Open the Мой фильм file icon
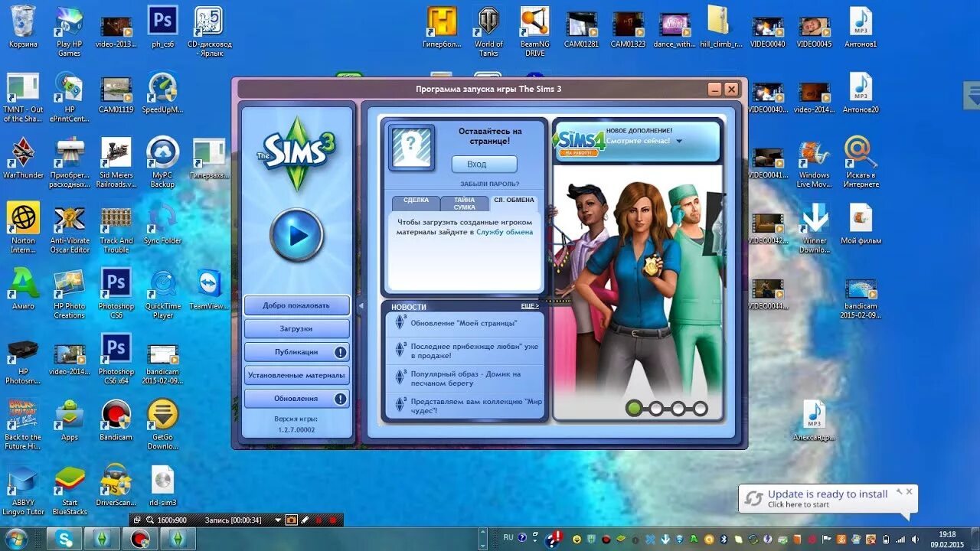This screenshot has height=551, width=980. click(x=861, y=223)
